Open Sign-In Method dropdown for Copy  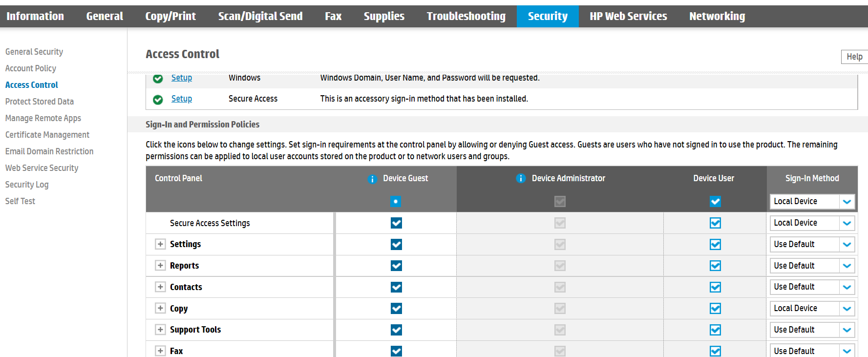coord(812,308)
